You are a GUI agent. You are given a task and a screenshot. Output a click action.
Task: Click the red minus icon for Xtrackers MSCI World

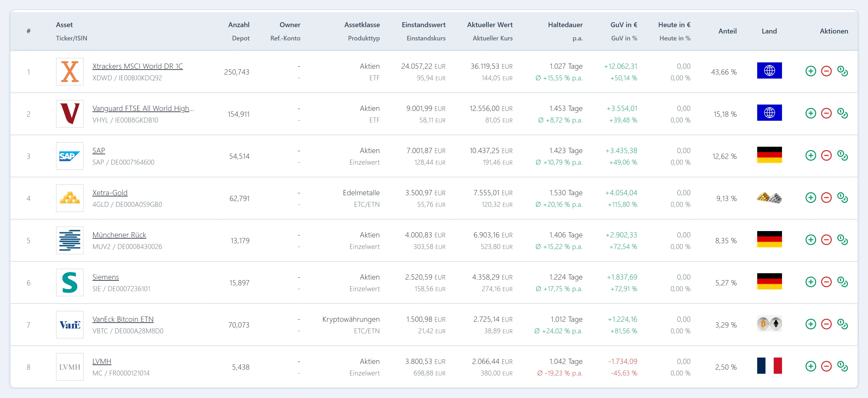[826, 71]
